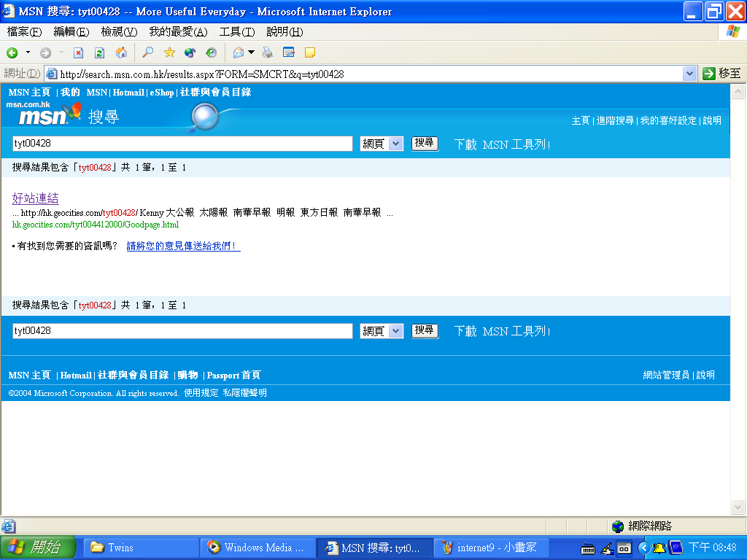747x560 pixels.
Task: Click the scrollbar up arrow
Action: 738,91
